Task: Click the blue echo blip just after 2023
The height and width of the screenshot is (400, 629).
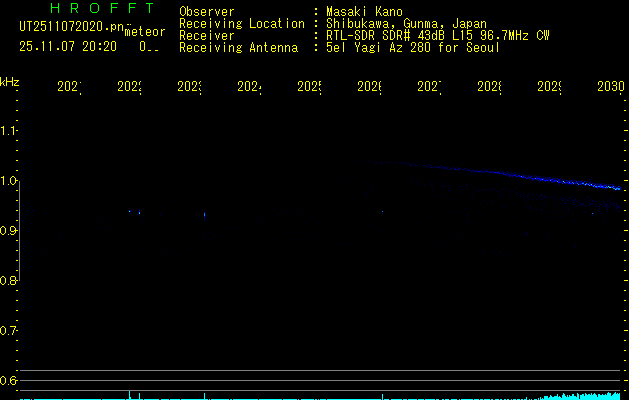Action: click(x=205, y=215)
